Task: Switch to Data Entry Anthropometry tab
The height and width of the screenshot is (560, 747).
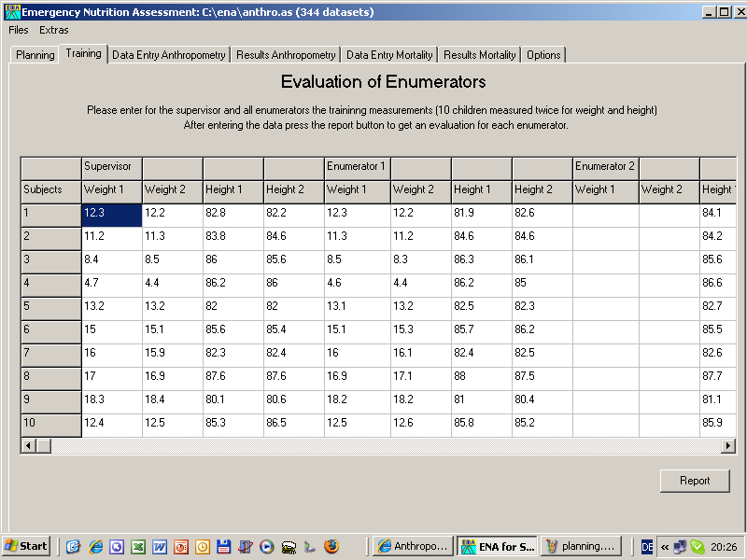Action: click(x=169, y=55)
